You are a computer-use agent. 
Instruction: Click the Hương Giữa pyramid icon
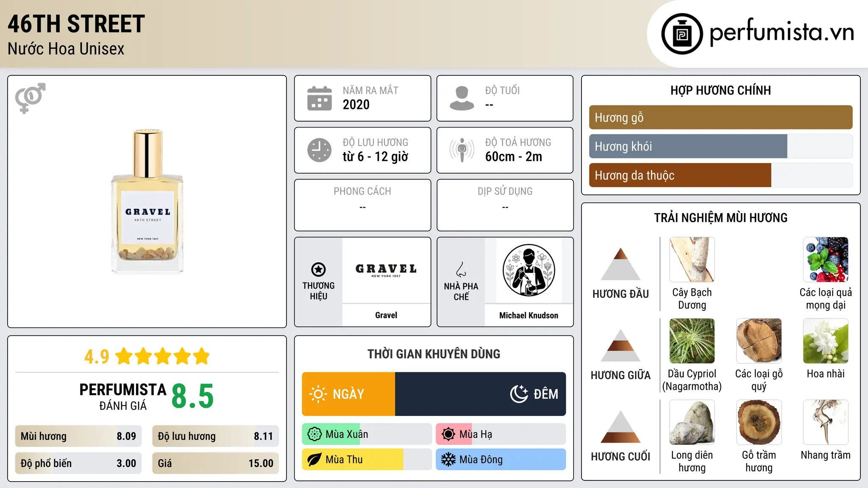pos(620,345)
